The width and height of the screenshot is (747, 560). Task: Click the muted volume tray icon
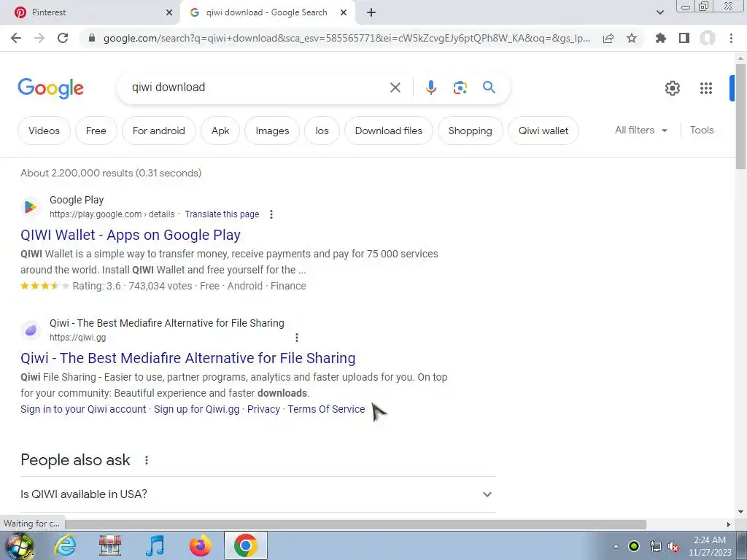coord(673,547)
